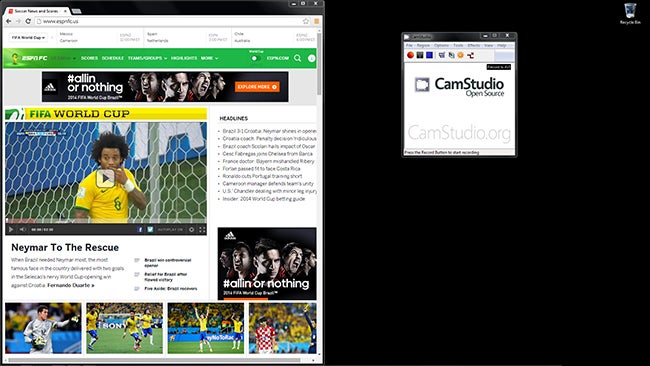Expand the TEAMS/GROUPS menu
This screenshot has height=366, width=650.
[x=147, y=58]
